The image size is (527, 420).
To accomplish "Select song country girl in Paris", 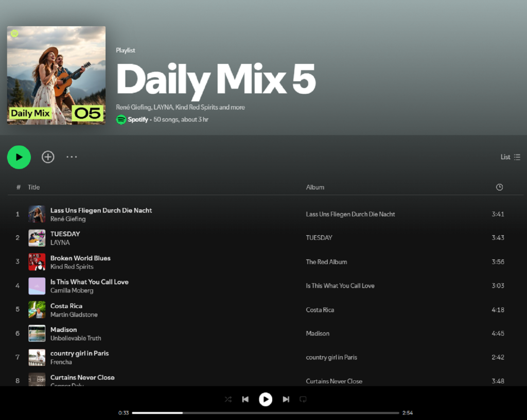I will [79, 354].
